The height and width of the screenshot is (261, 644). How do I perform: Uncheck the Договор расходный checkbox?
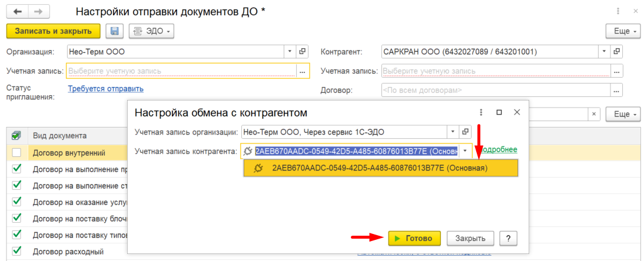(x=16, y=251)
